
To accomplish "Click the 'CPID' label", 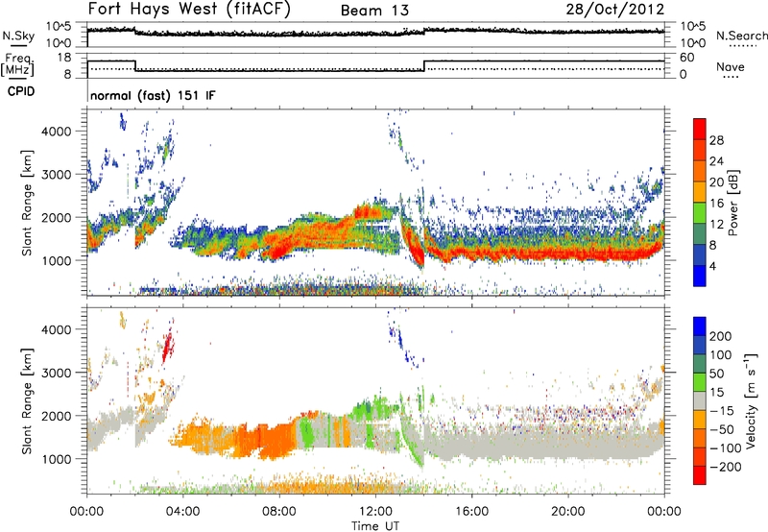I will click(21, 91).
